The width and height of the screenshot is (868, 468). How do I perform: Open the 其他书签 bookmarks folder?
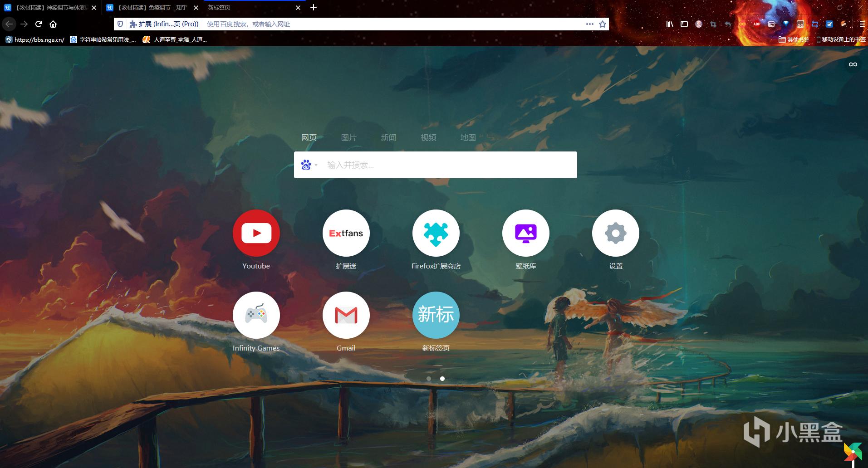click(x=794, y=39)
